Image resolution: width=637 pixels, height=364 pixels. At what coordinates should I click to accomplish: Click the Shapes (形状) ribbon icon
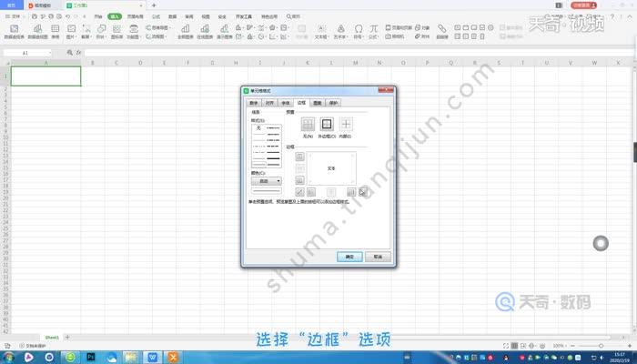(x=101, y=31)
